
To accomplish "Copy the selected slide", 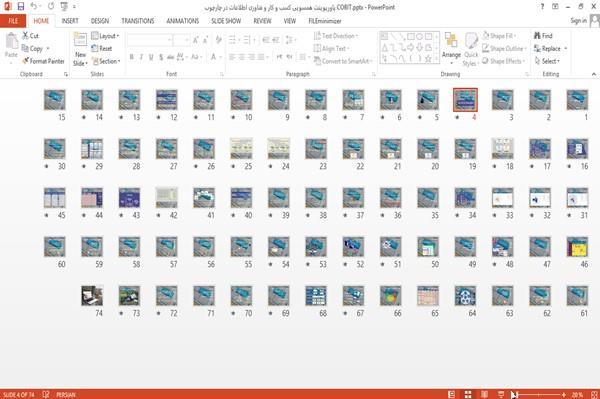I will tap(32, 49).
